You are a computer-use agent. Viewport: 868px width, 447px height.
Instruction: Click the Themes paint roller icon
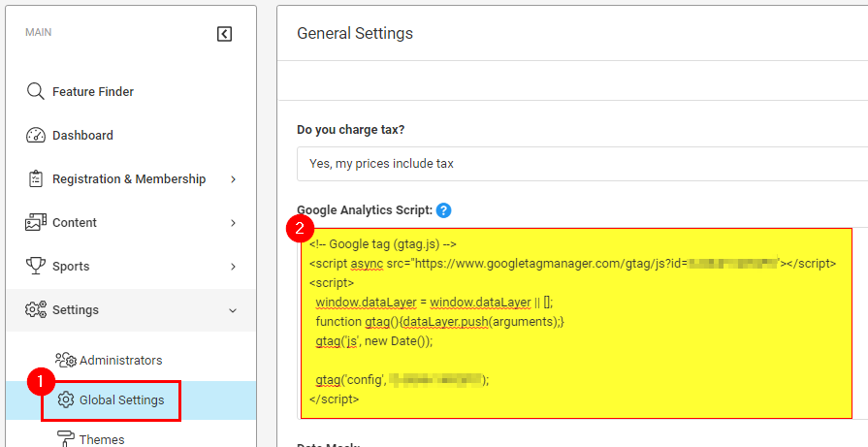(x=65, y=438)
